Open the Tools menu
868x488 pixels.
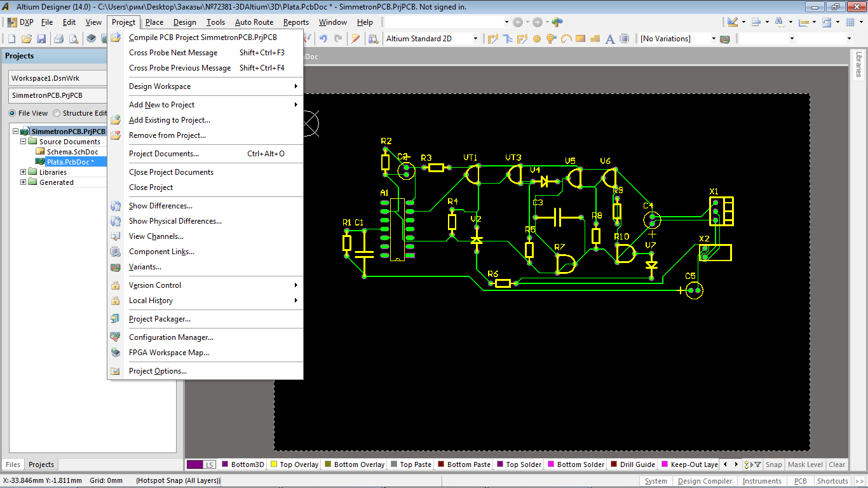click(215, 22)
